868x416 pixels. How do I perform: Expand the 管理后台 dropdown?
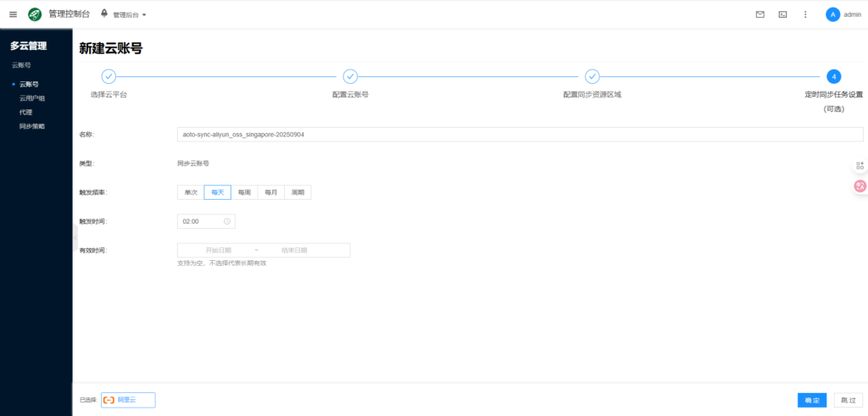click(x=129, y=15)
